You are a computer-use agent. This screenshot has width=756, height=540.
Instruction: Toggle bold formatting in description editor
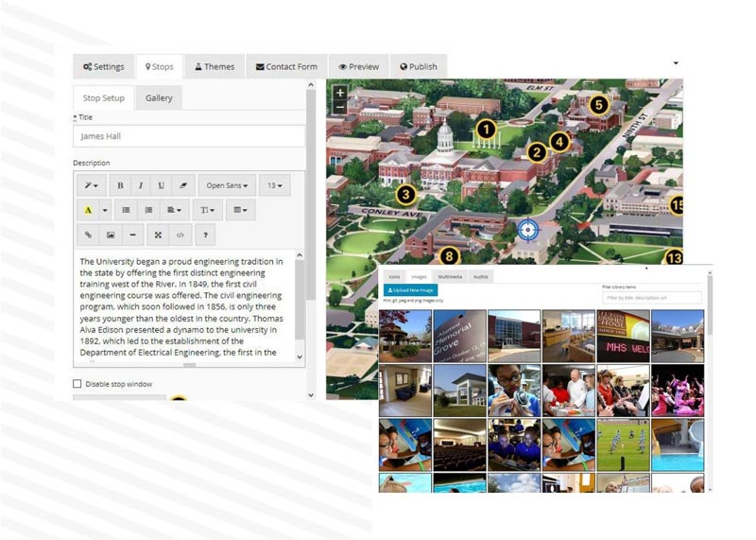pos(120,185)
